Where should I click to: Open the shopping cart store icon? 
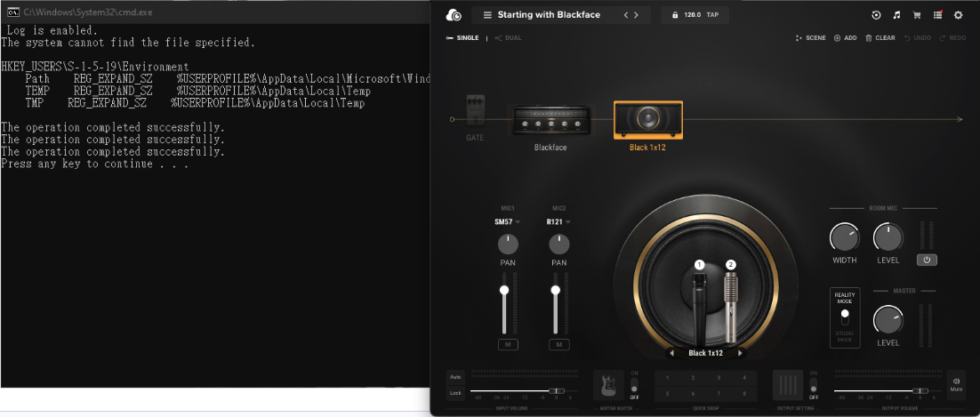917,15
